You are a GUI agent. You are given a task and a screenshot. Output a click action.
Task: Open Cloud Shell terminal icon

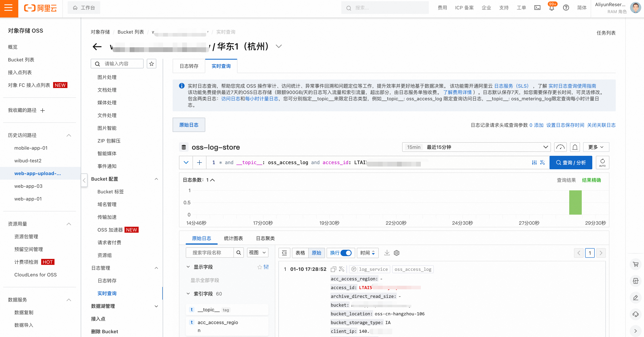pos(537,8)
